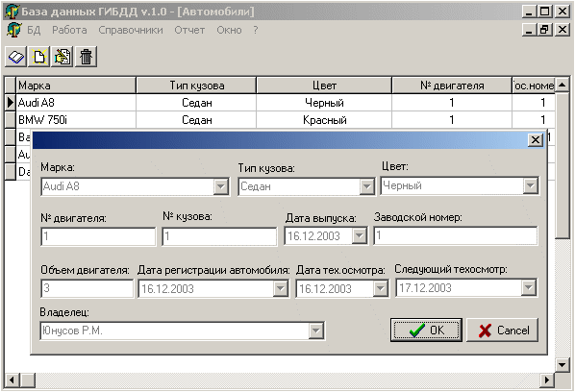Click the trash can delete icon

[x=87, y=57]
